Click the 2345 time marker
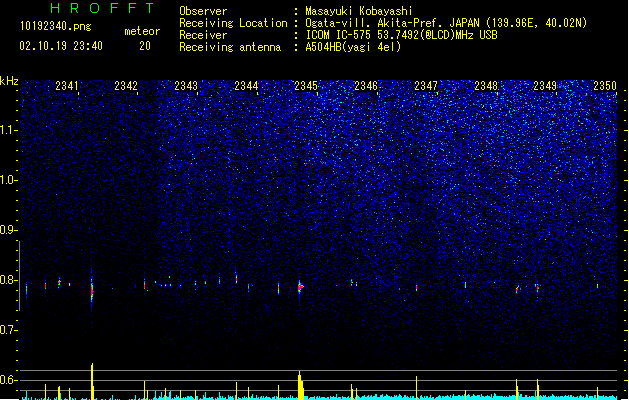Viewport: 629px width, 400px height. 306,86
